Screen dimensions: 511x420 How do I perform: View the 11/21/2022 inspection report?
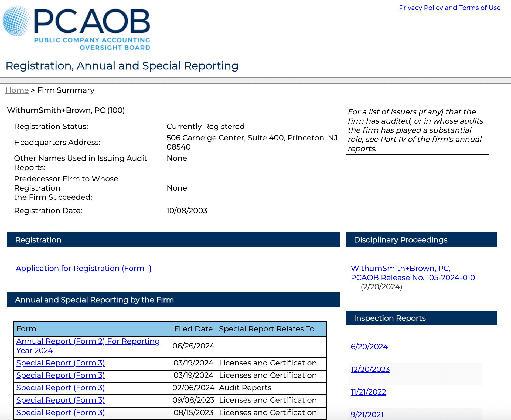(x=368, y=392)
